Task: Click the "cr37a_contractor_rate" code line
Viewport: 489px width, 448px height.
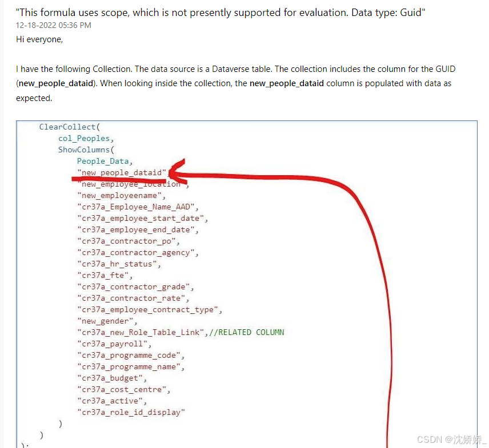Action: (x=133, y=298)
